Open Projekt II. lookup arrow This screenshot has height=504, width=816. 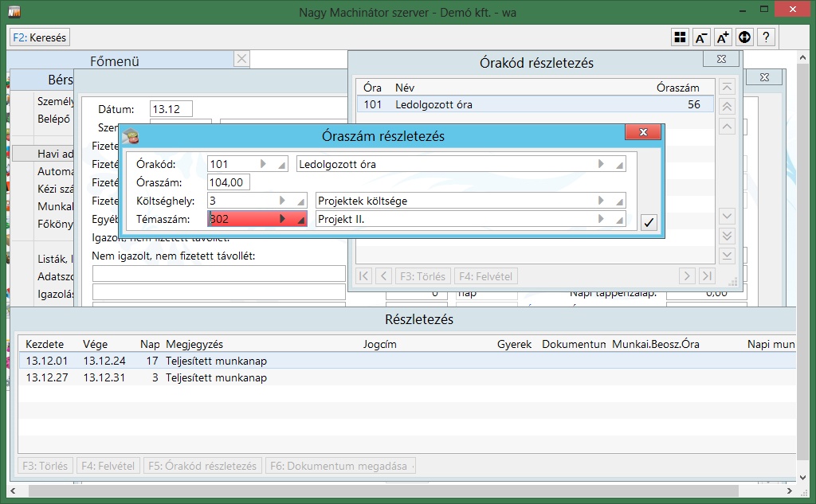pos(601,219)
